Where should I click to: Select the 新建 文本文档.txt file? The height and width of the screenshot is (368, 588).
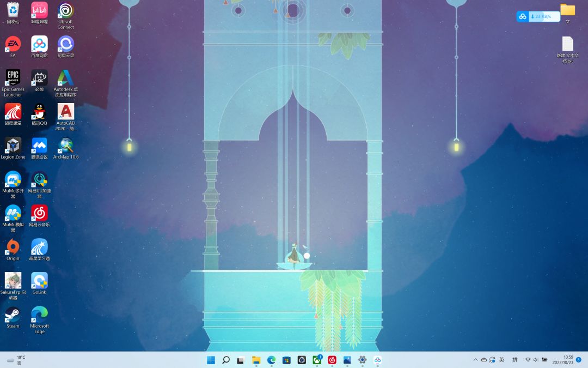(x=567, y=50)
